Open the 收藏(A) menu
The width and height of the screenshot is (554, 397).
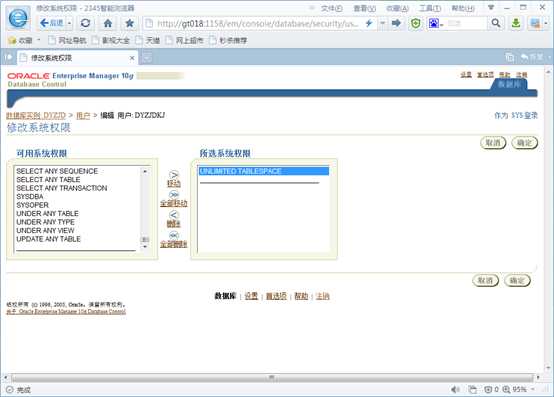397,8
